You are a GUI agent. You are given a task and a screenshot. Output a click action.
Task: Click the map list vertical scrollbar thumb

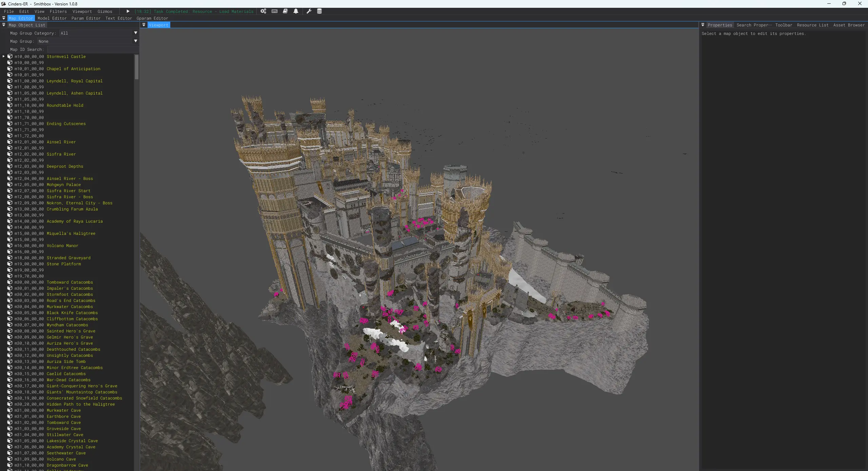(x=137, y=67)
